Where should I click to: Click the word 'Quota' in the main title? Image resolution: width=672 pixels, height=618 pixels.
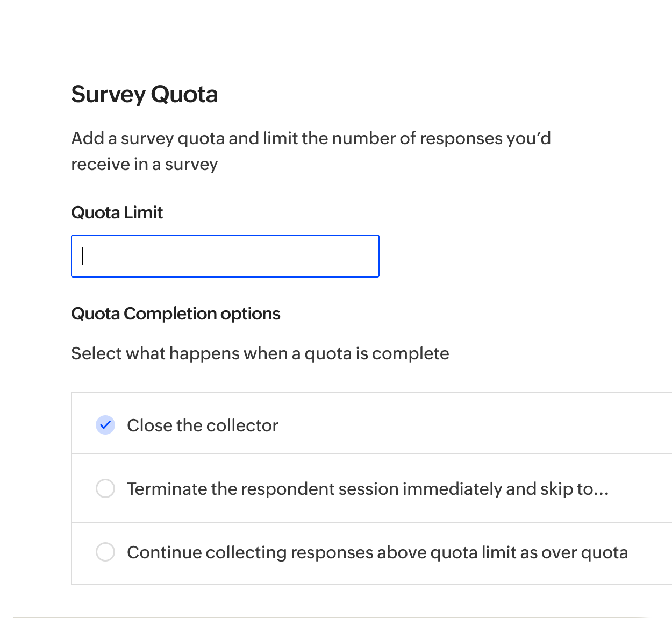tap(184, 94)
